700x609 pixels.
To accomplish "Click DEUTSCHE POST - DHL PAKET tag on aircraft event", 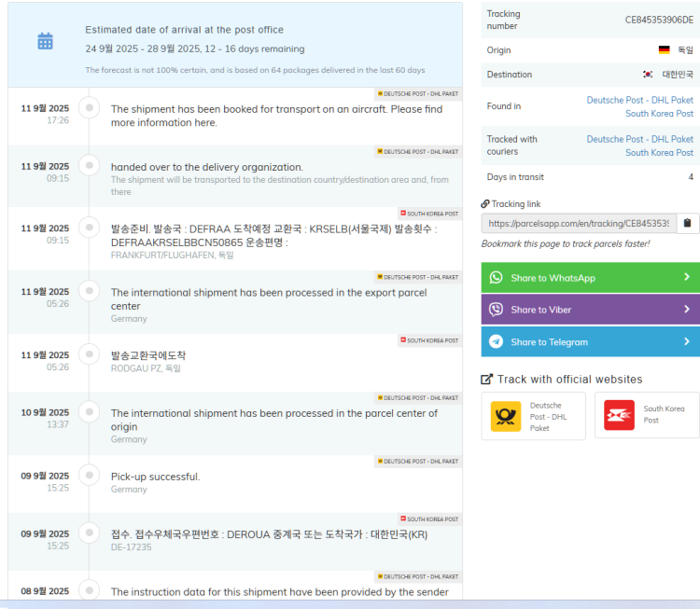I will (418, 93).
